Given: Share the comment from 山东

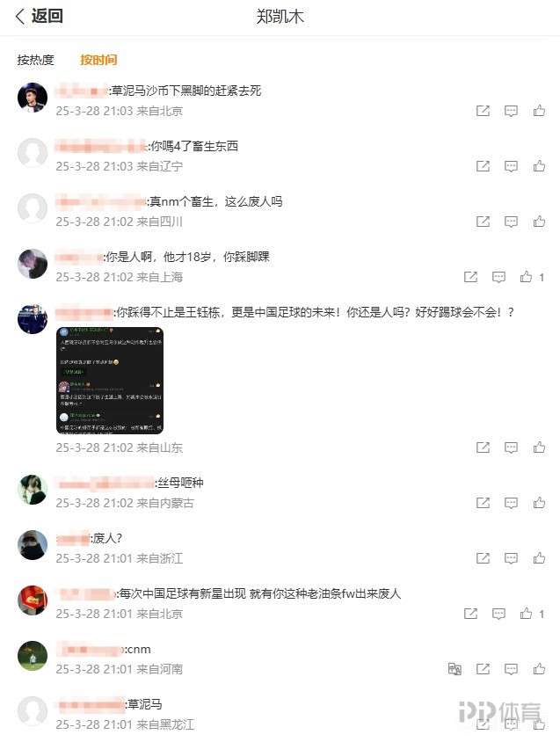Looking at the screenshot, I should coord(483,447).
